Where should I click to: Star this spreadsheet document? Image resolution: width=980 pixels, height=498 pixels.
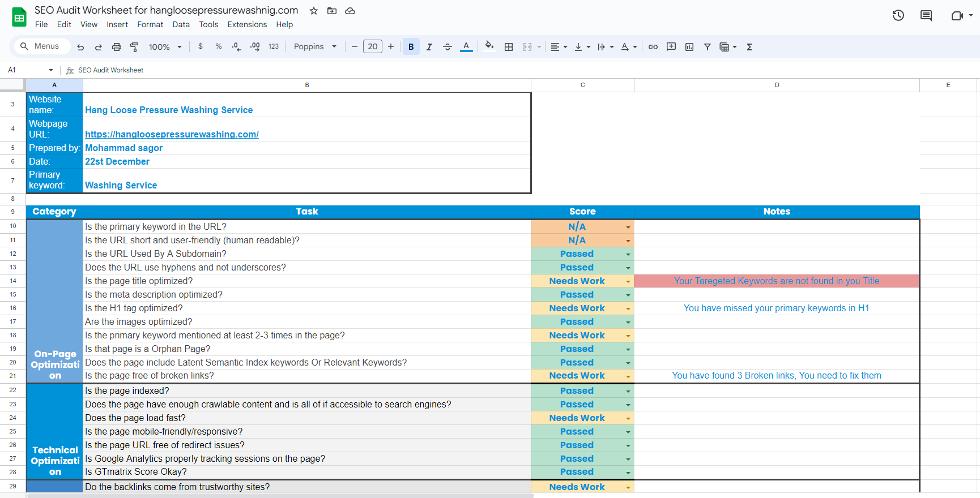point(314,11)
